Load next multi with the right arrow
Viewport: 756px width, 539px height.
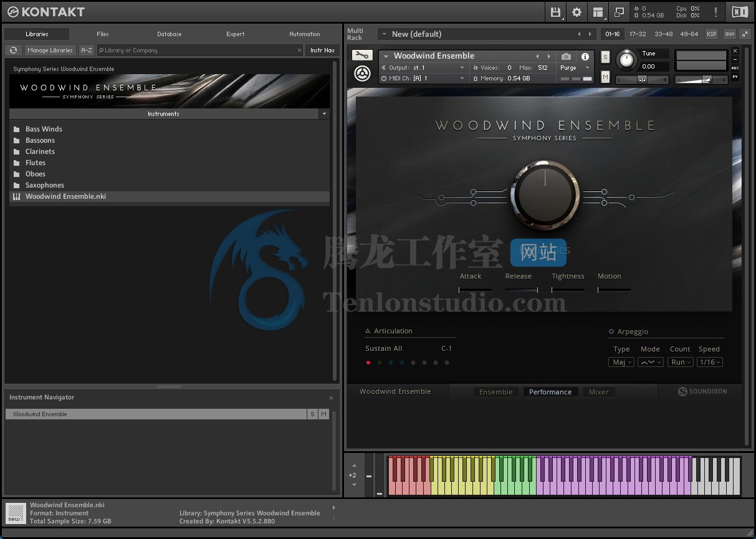tap(591, 34)
